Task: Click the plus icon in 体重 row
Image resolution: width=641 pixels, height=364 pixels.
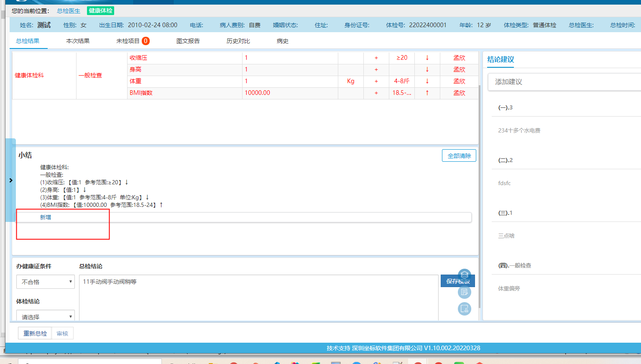Action: [x=376, y=81]
